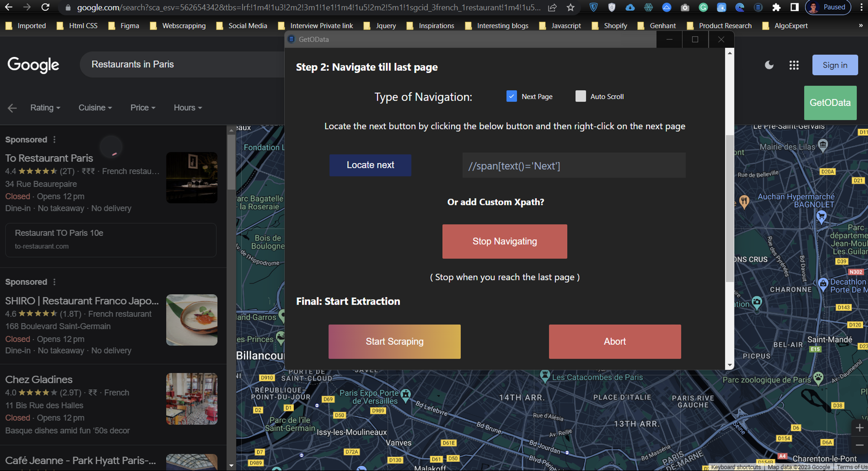Screen dimensions: 868x471
Task: Open Chez Gladines interior thumbnail
Action: click(x=192, y=399)
